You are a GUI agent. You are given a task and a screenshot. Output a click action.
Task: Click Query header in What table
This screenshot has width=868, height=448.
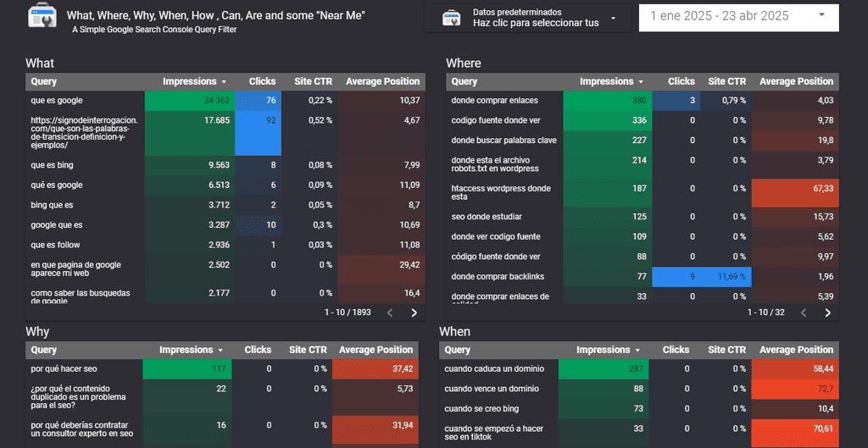pos(44,81)
